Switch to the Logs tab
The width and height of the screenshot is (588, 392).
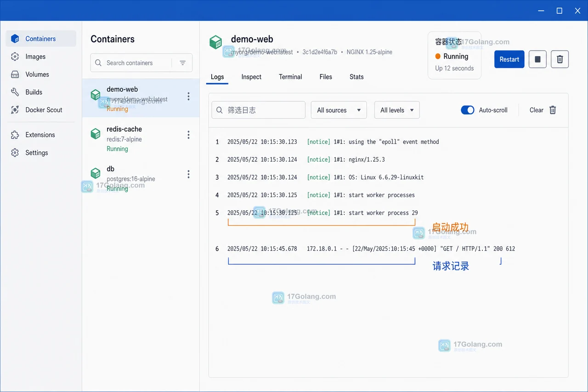click(217, 77)
